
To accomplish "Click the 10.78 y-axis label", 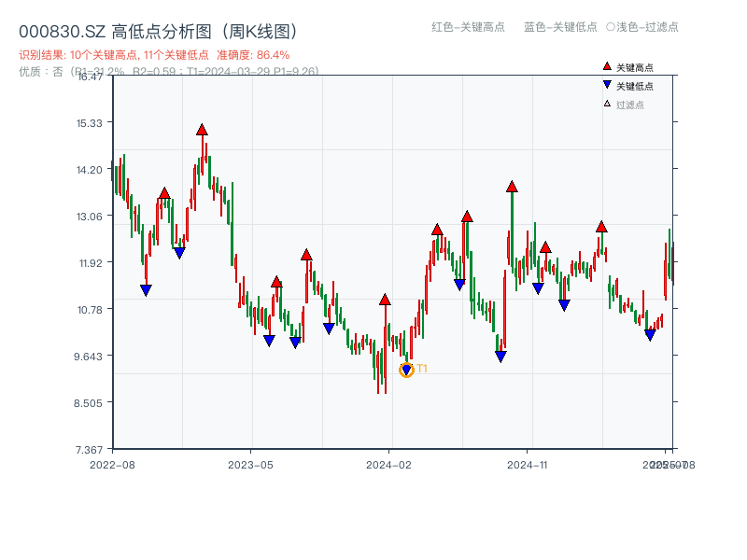I will click(90, 310).
